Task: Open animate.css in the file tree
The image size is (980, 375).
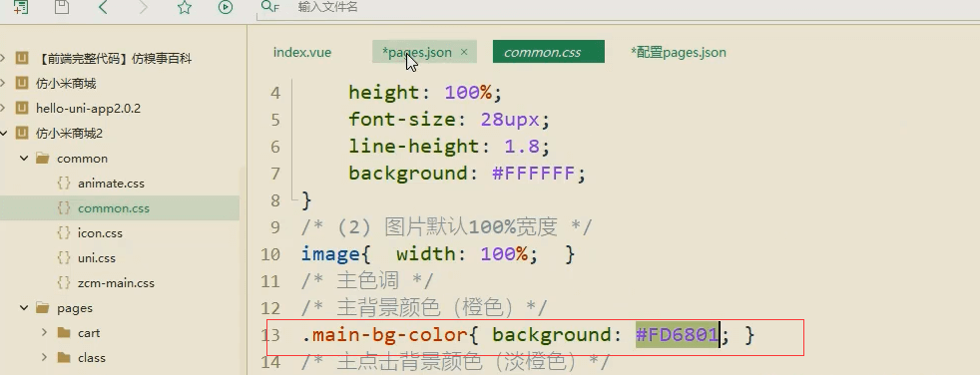Action: click(x=111, y=184)
